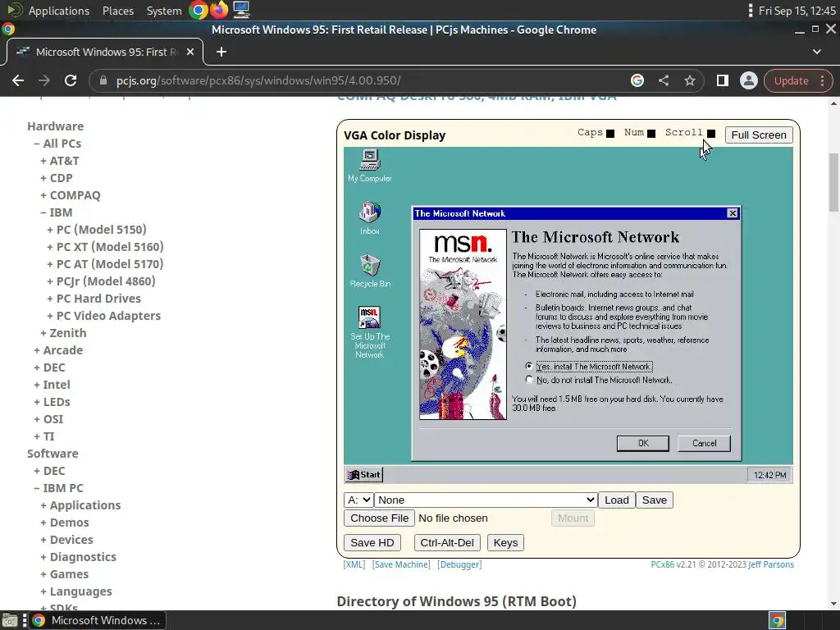Click the Save HD button

(x=372, y=543)
